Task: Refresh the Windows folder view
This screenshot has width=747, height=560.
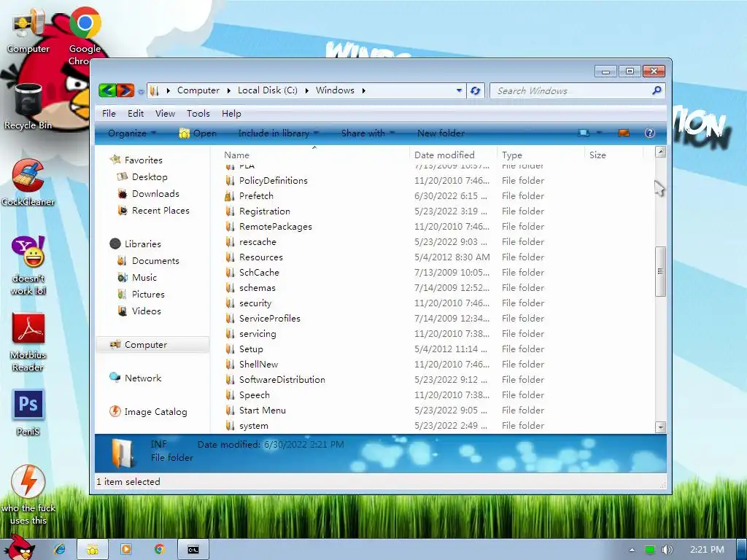Action: click(475, 90)
